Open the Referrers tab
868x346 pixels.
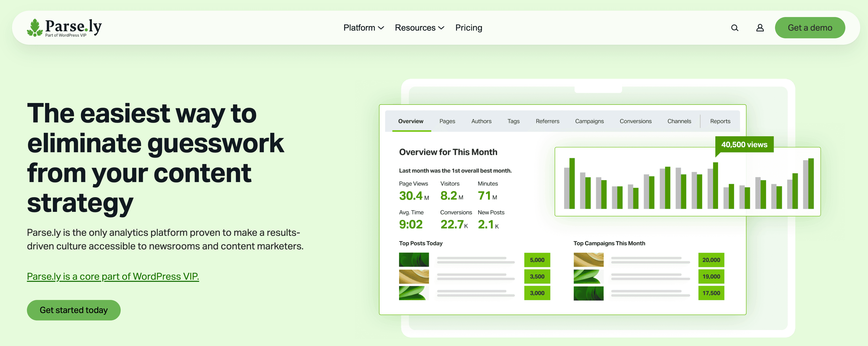(547, 121)
